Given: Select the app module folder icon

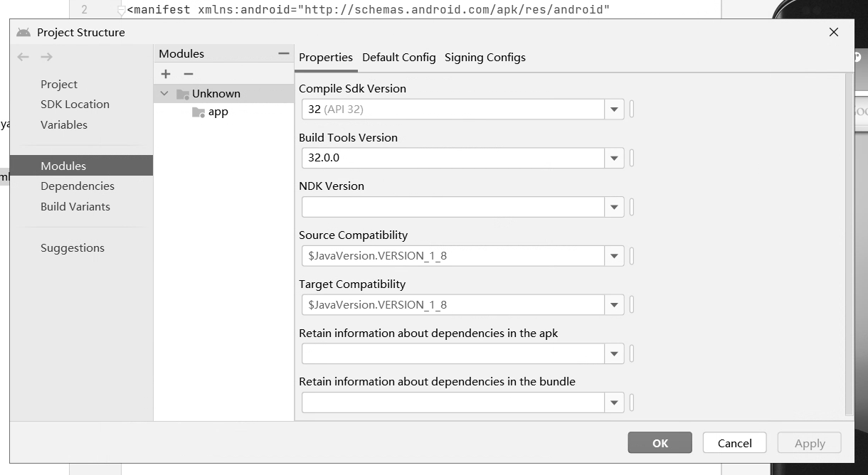Looking at the screenshot, I should point(199,112).
